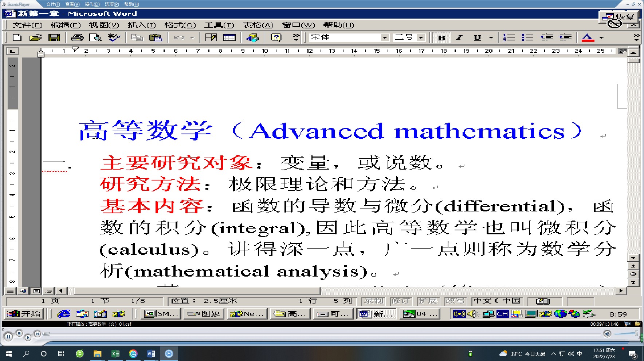Adjust the ScenicPlayer volume slider

click(626, 333)
